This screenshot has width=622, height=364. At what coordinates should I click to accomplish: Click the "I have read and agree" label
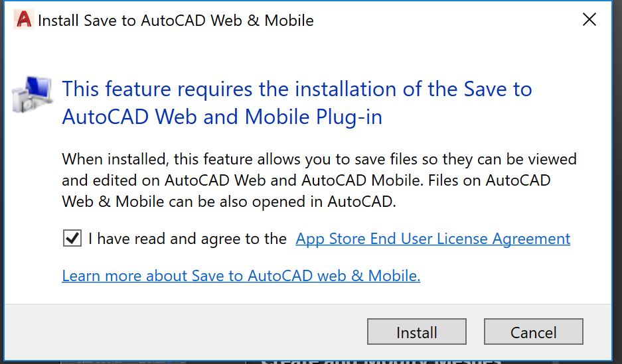[187, 239]
